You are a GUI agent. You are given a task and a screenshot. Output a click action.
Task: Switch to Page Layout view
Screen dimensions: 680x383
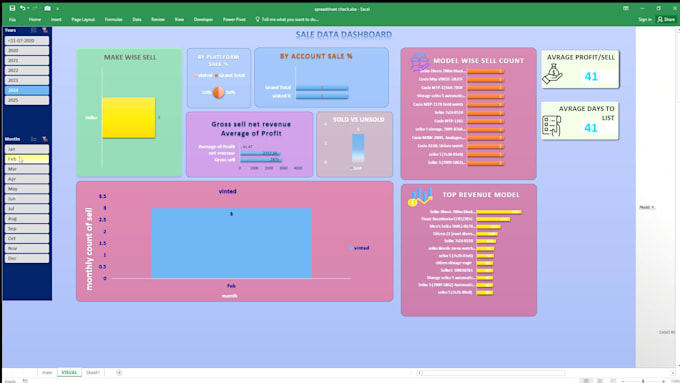click(x=600, y=380)
